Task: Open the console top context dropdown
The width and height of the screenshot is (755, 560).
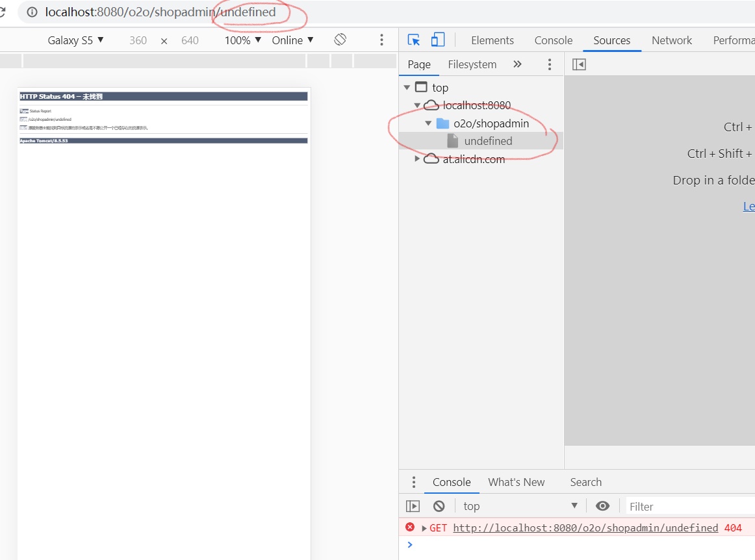Action: tap(520, 506)
